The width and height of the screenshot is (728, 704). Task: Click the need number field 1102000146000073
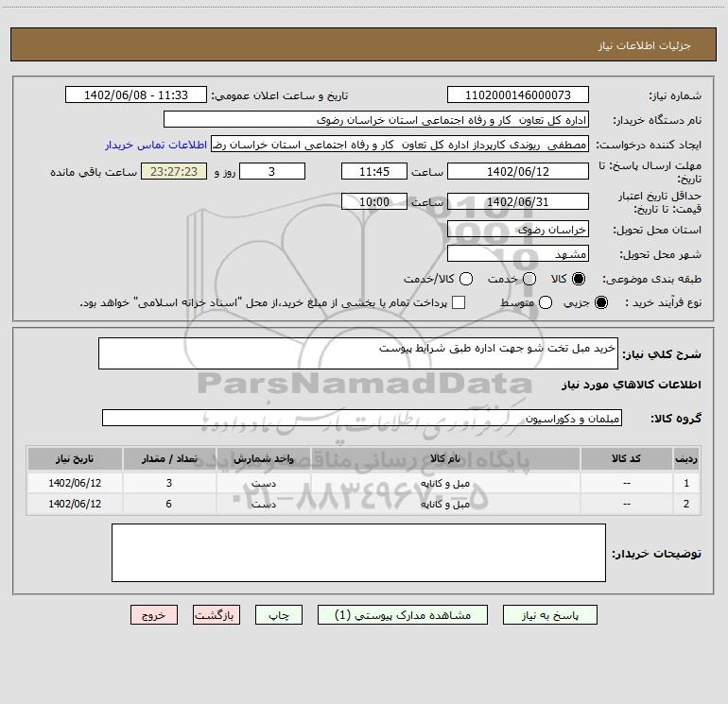(518, 95)
